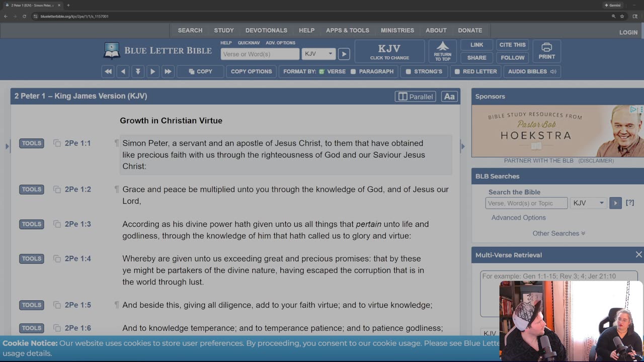
Task: Click the Multi-Verse Retrieval text area
Action: click(x=558, y=294)
